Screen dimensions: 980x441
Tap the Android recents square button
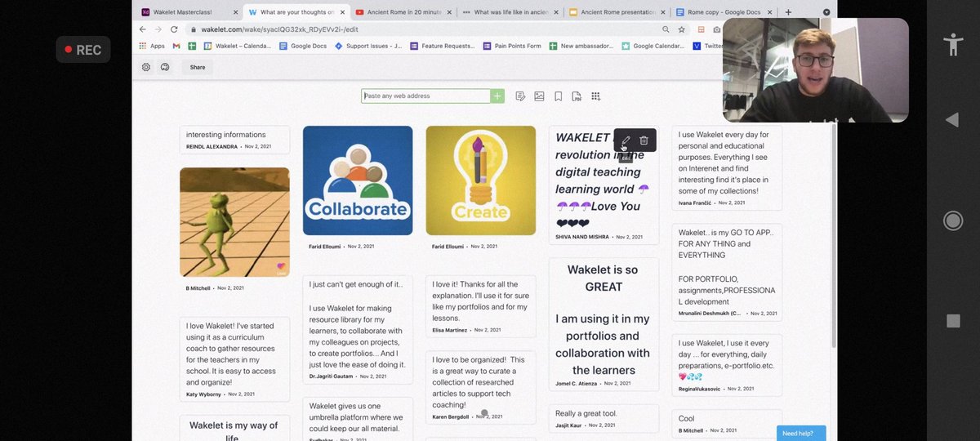point(952,320)
